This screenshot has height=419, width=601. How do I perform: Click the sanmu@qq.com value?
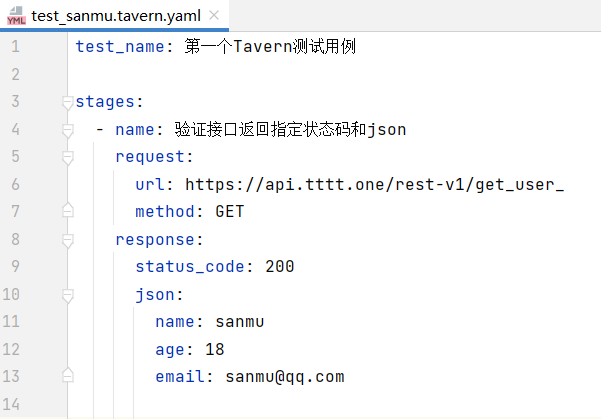pos(285,377)
